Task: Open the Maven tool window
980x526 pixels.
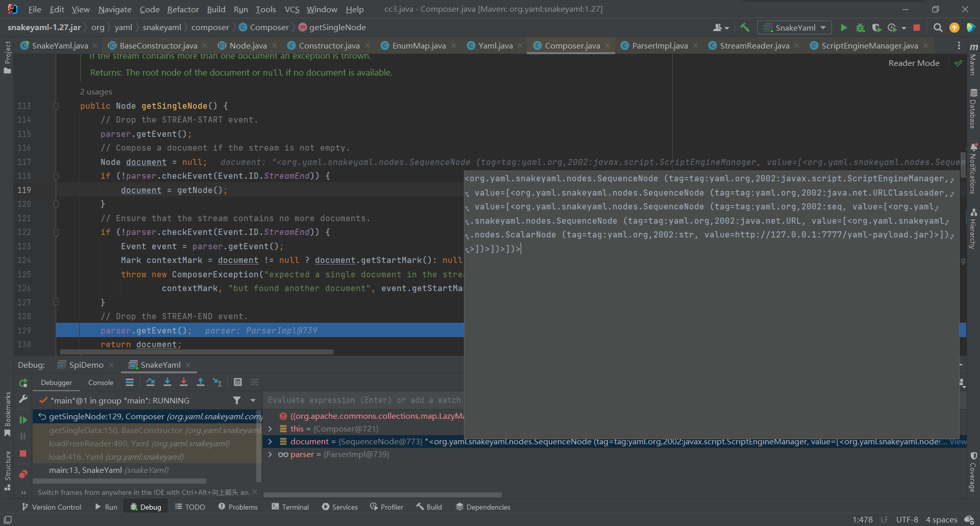Action: pyautogui.click(x=973, y=59)
